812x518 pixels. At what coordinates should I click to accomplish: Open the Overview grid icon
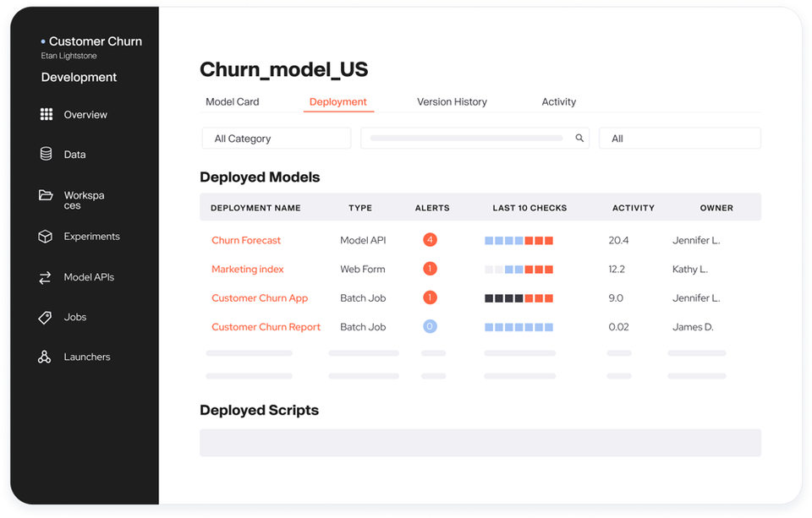(x=47, y=114)
